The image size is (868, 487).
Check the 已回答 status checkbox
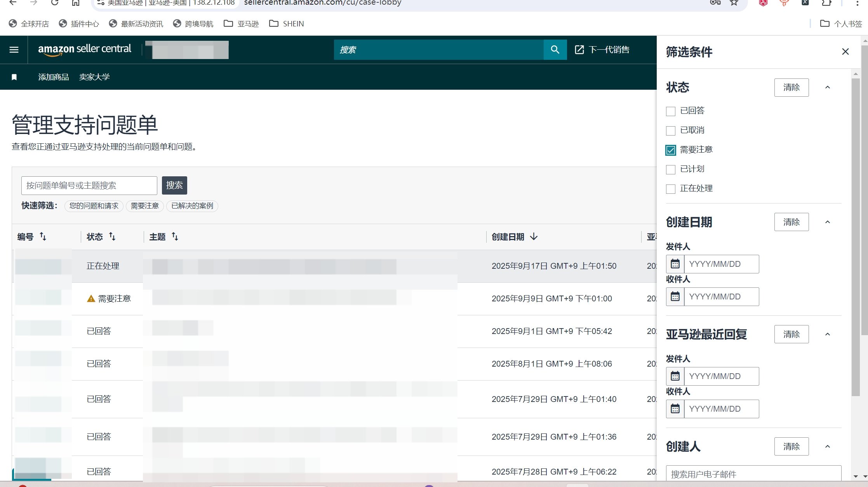tap(671, 111)
